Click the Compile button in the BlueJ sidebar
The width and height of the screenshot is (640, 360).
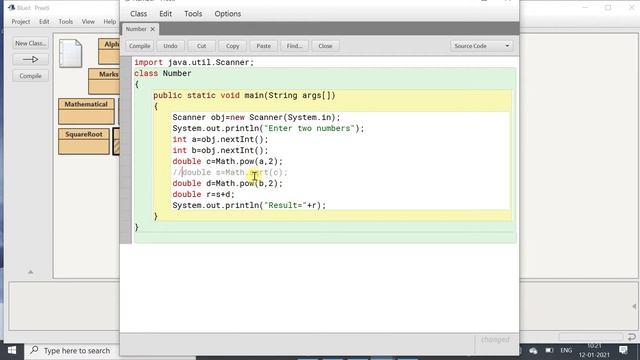[x=31, y=76]
